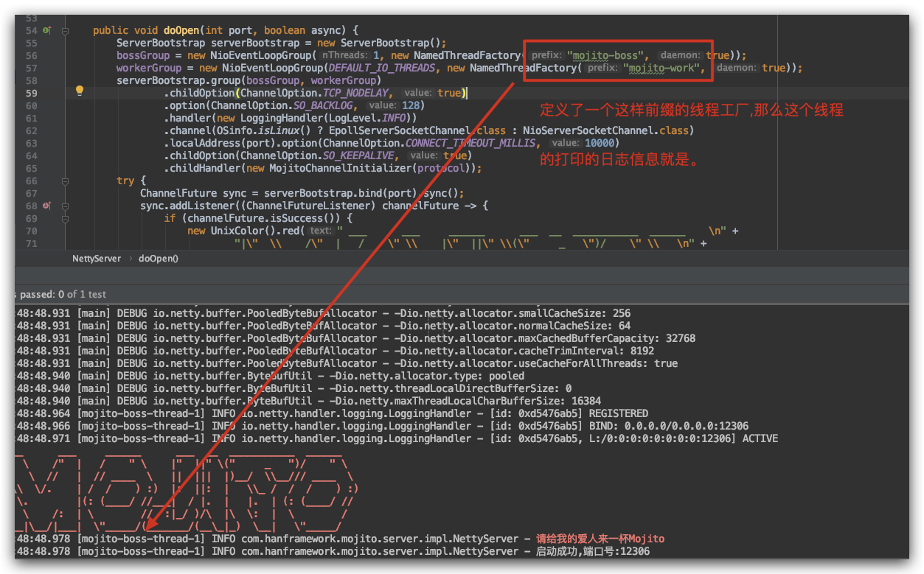Click CONNECT_TIMEOUT_MILLIS constant
Screen dimensions: 924x574
[471, 143]
